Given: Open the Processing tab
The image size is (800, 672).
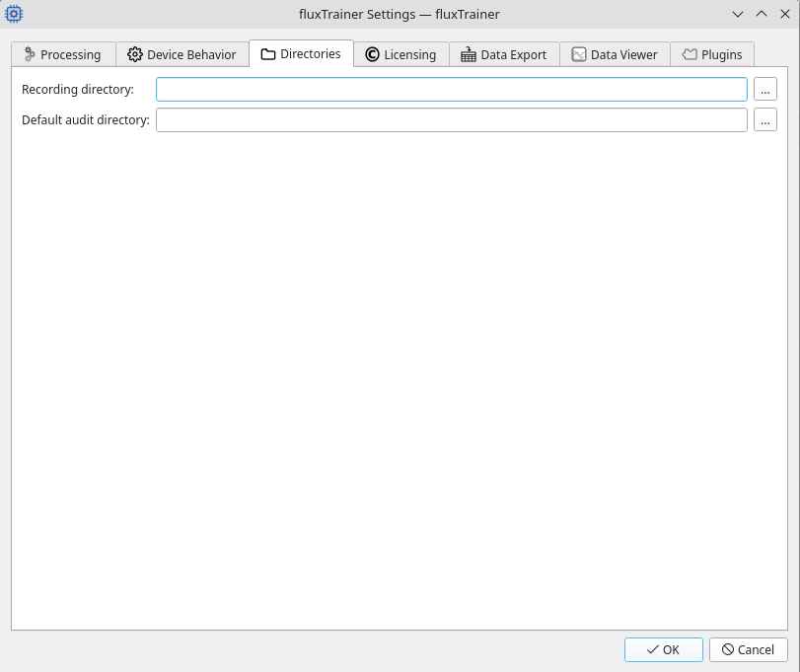Looking at the screenshot, I should click(x=63, y=54).
